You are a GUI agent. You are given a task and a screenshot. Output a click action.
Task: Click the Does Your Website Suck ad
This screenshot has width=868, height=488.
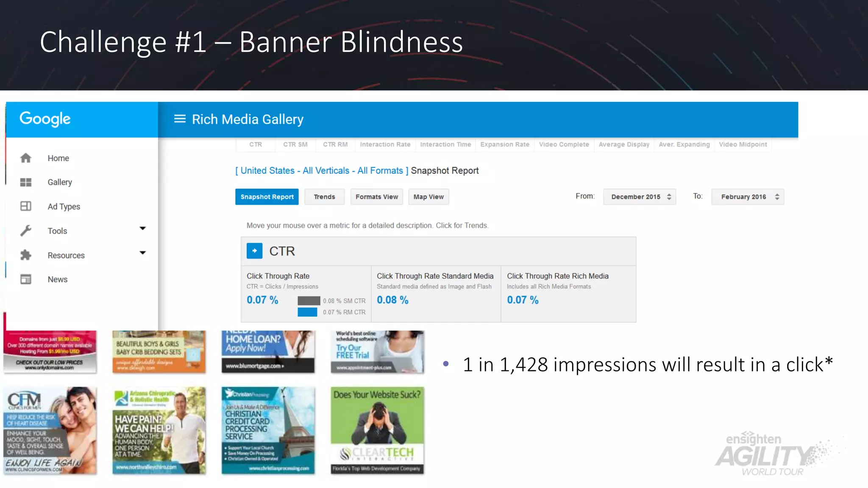[377, 430]
